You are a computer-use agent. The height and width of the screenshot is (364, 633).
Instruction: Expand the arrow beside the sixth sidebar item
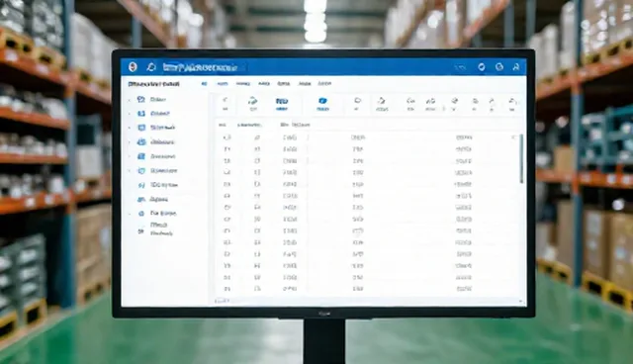coord(130,171)
